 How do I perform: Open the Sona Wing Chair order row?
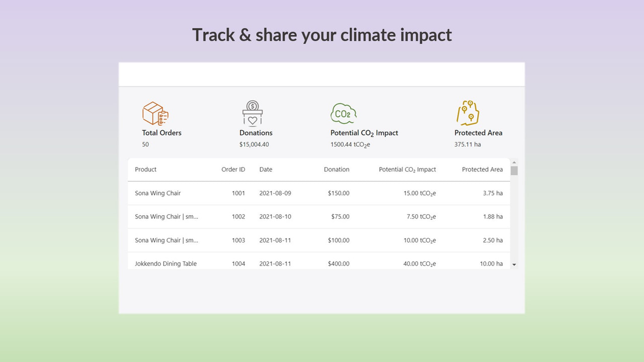point(157,193)
